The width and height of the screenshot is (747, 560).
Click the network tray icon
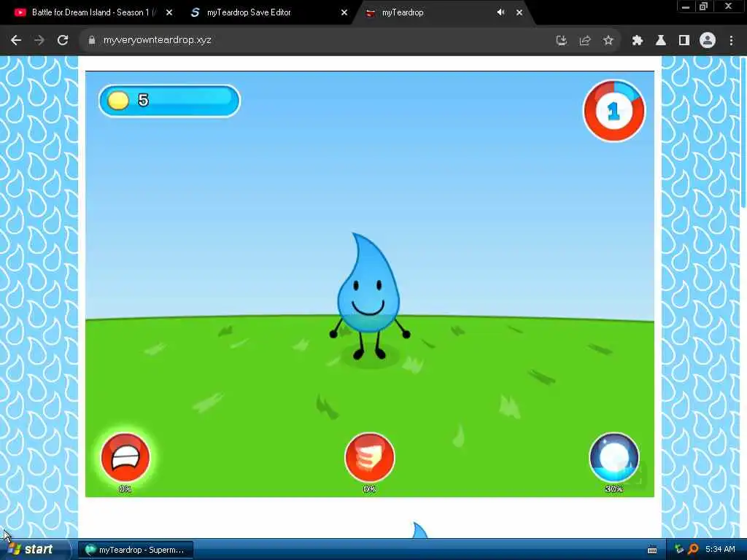coord(679,549)
